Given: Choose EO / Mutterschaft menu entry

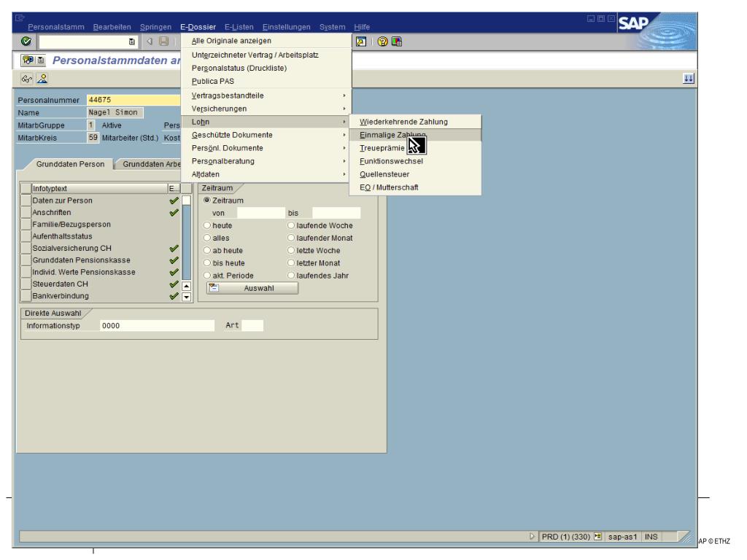Looking at the screenshot, I should (415, 187).
